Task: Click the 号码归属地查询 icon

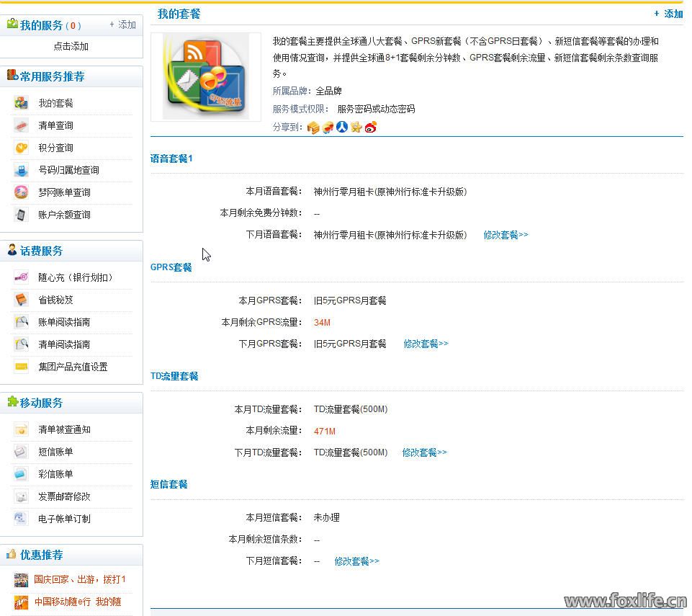Action: coord(22,170)
